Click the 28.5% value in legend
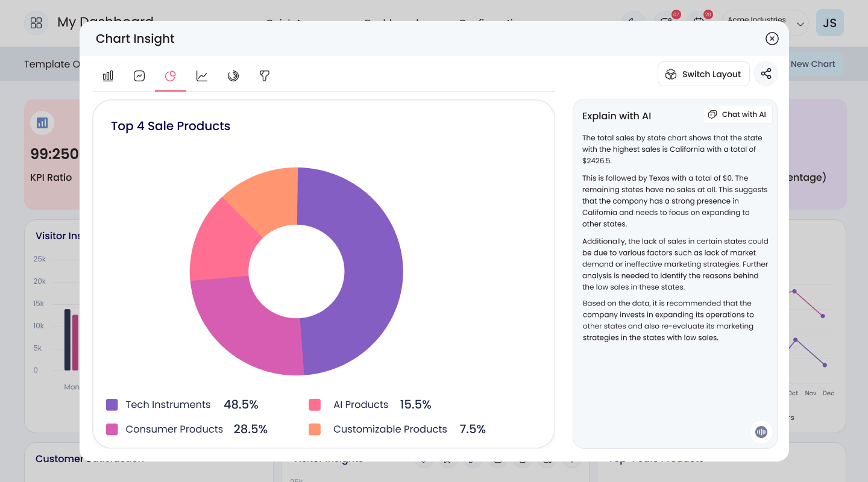The width and height of the screenshot is (868, 482). tap(251, 430)
